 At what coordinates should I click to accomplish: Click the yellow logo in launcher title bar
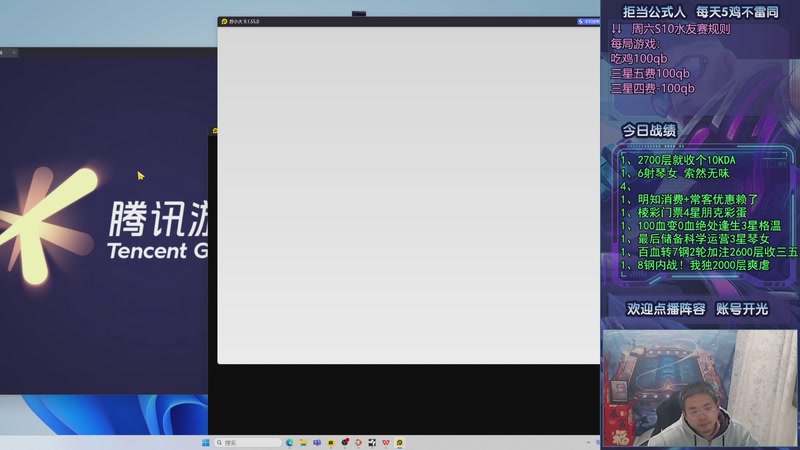[x=224, y=21]
